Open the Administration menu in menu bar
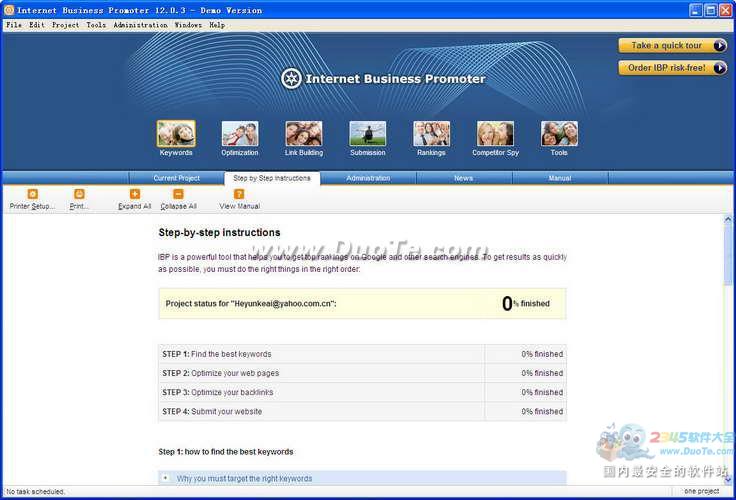Image resolution: width=736 pixels, height=500 pixels. [x=140, y=25]
